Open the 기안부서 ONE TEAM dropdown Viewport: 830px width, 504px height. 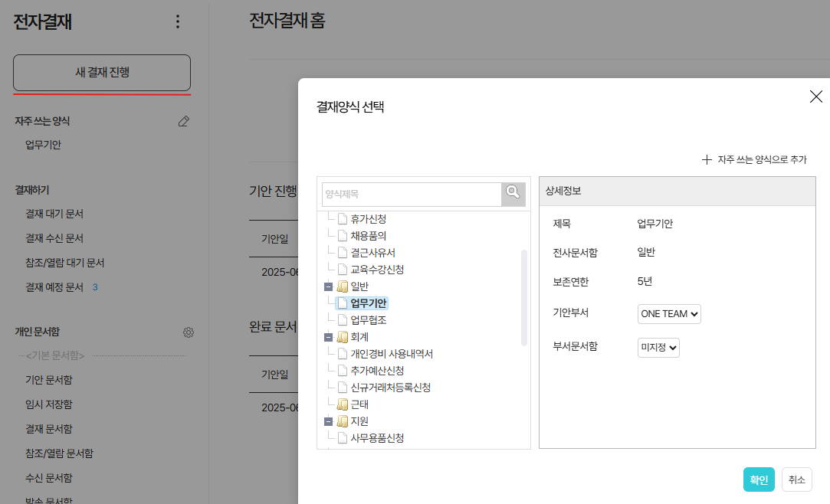[x=669, y=314]
